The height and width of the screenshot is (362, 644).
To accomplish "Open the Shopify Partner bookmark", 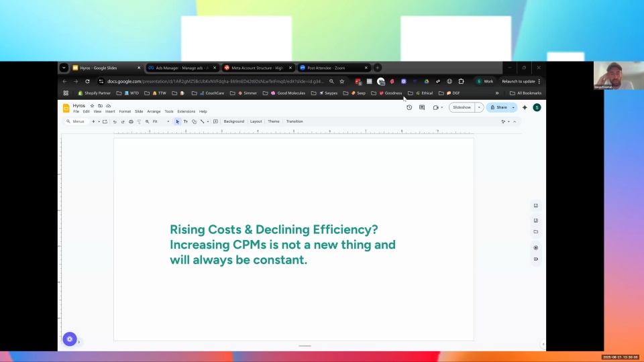I will point(94,93).
